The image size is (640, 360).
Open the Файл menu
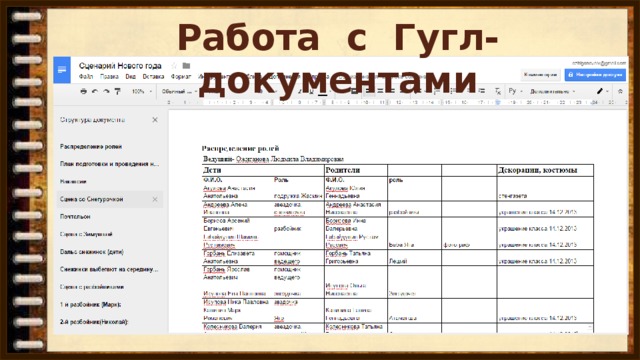pos(86,76)
